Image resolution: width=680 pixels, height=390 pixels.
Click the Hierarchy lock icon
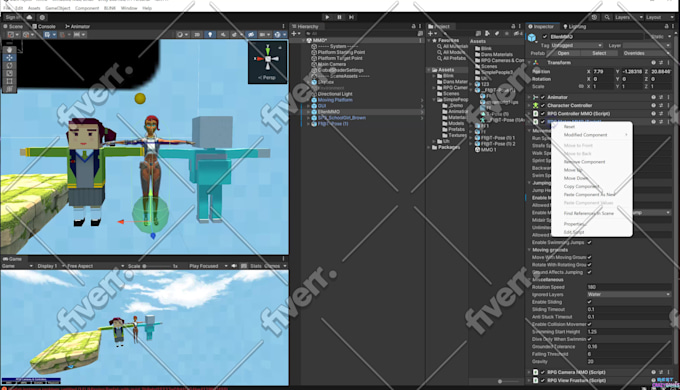(413, 26)
